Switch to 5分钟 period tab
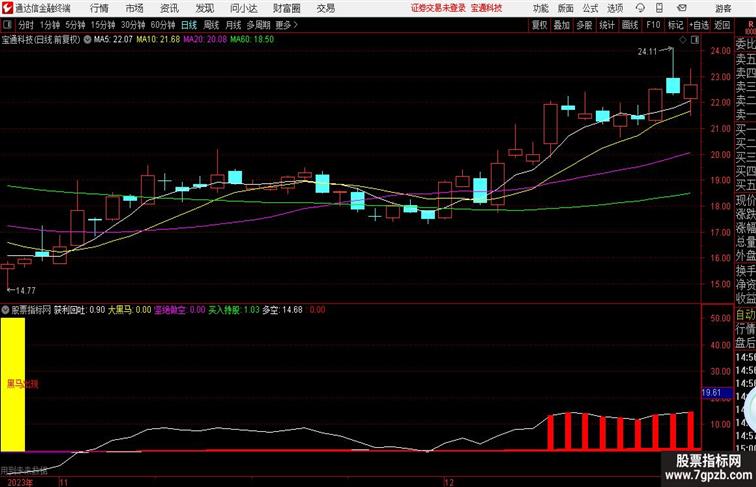 tap(75, 25)
